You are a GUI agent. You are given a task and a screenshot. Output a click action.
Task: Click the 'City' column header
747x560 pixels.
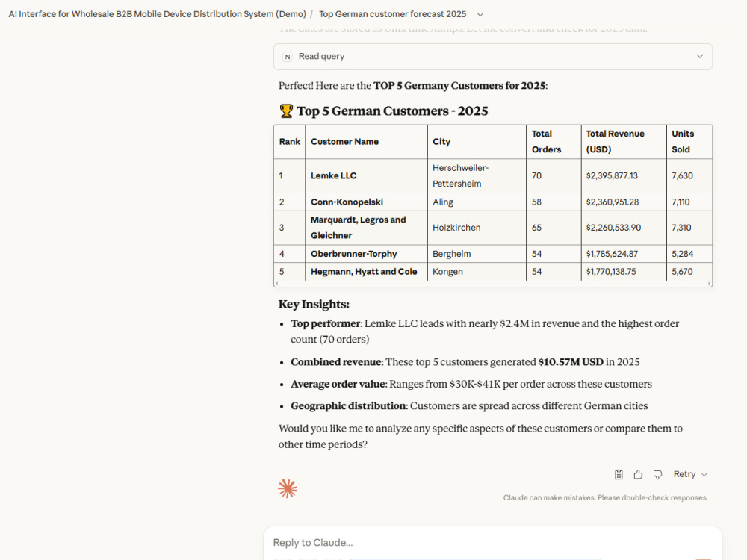click(477, 141)
